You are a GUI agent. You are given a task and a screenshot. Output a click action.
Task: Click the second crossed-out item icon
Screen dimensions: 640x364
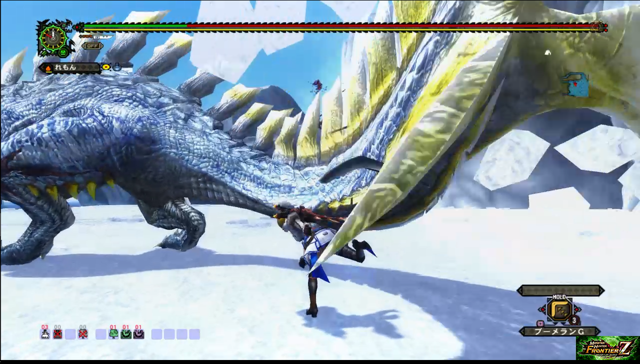(x=83, y=334)
